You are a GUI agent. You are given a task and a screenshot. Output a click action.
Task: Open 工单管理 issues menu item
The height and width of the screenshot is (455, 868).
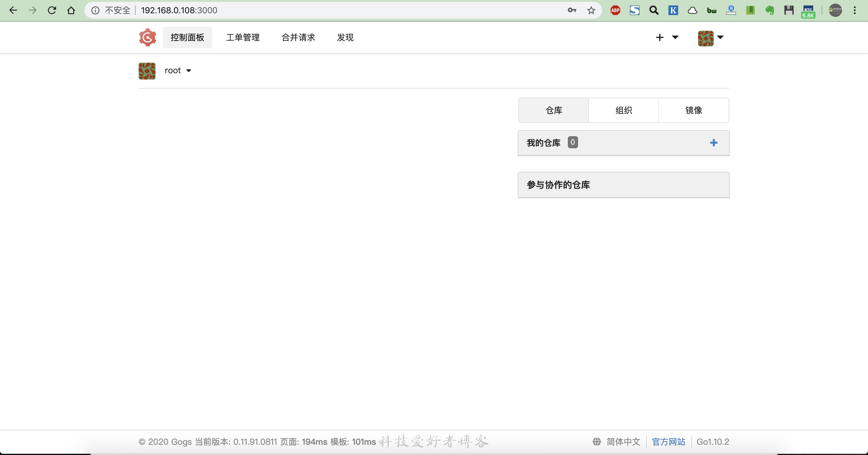[x=243, y=37]
